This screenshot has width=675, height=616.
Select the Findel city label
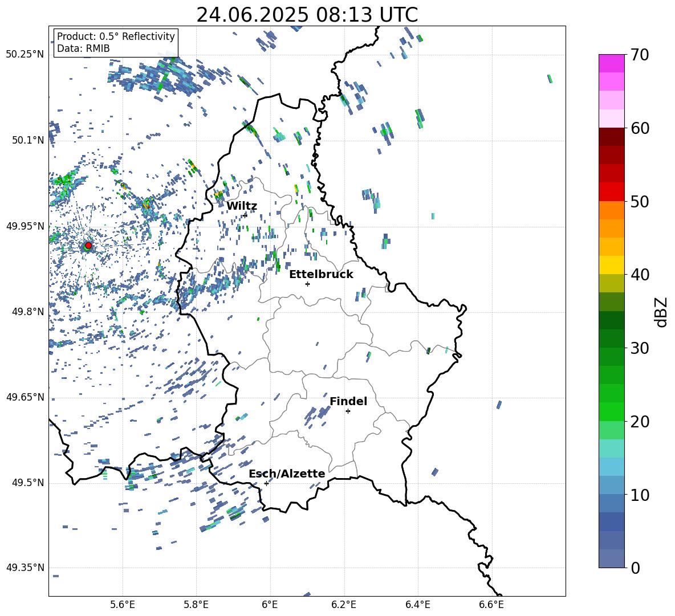[x=348, y=401]
